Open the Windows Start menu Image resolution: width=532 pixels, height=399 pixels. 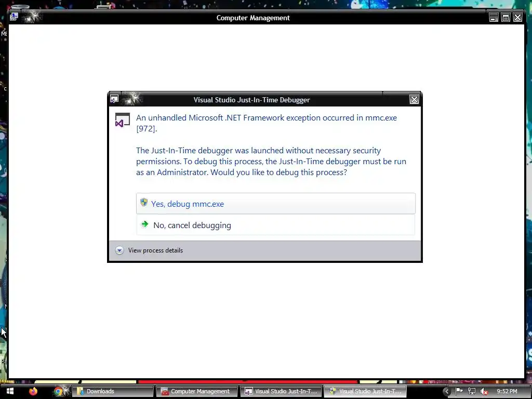point(10,391)
